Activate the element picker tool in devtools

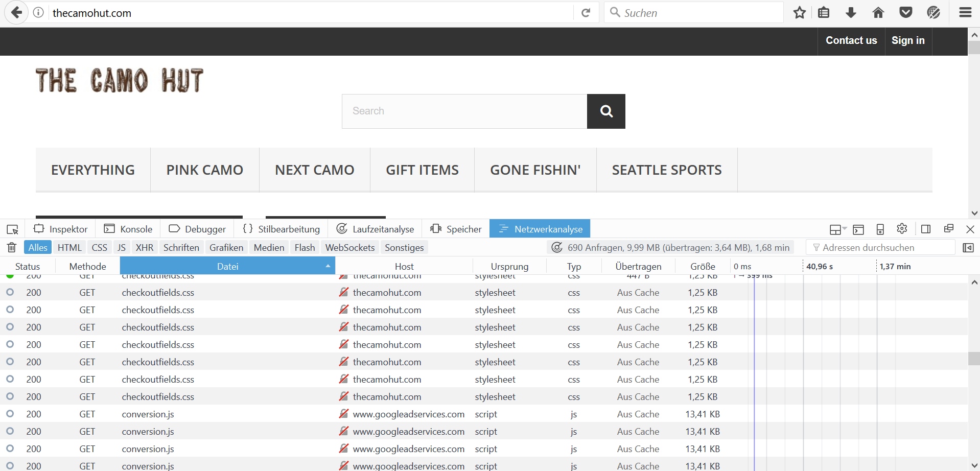pyautogui.click(x=13, y=229)
